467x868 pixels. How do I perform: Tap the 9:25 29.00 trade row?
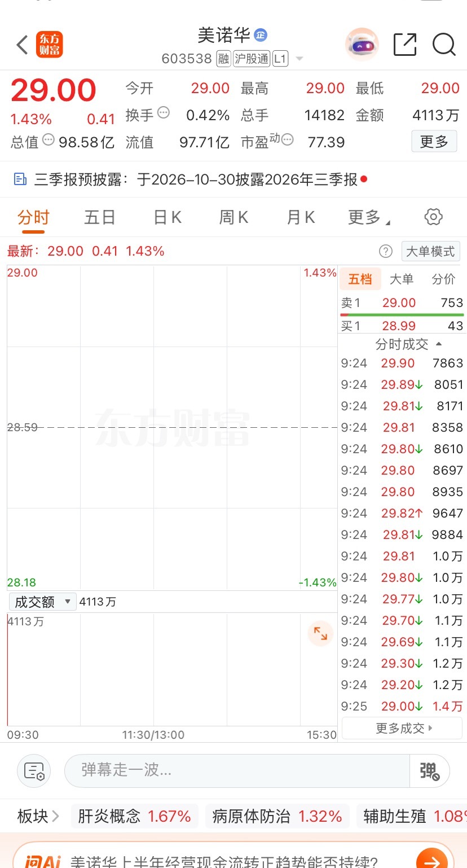pyautogui.click(x=402, y=706)
